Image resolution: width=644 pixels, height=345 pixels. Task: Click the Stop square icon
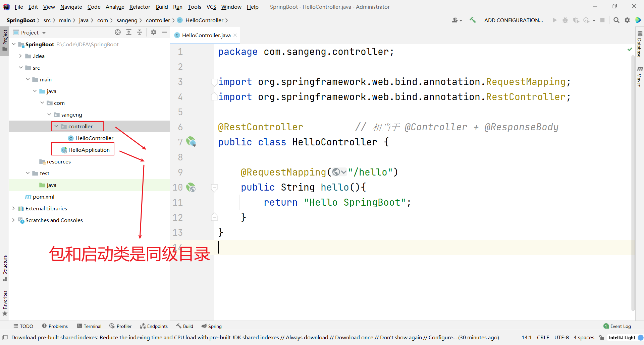pyautogui.click(x=602, y=20)
